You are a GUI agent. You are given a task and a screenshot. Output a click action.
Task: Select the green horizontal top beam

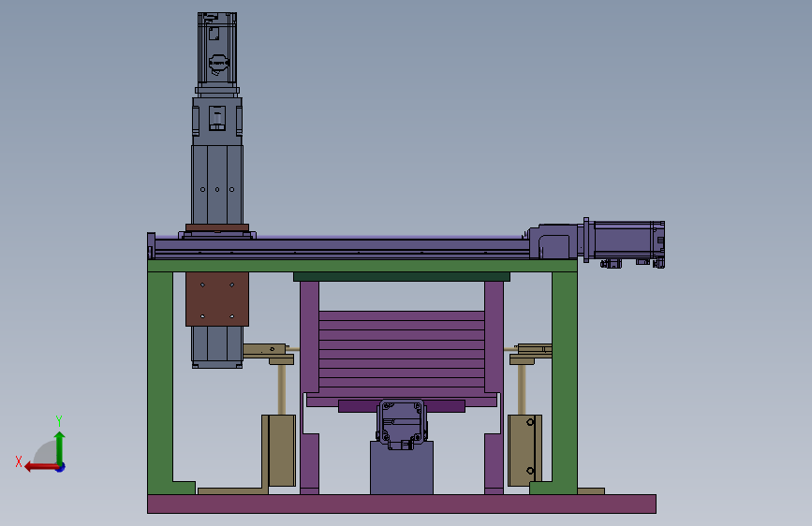click(362, 266)
